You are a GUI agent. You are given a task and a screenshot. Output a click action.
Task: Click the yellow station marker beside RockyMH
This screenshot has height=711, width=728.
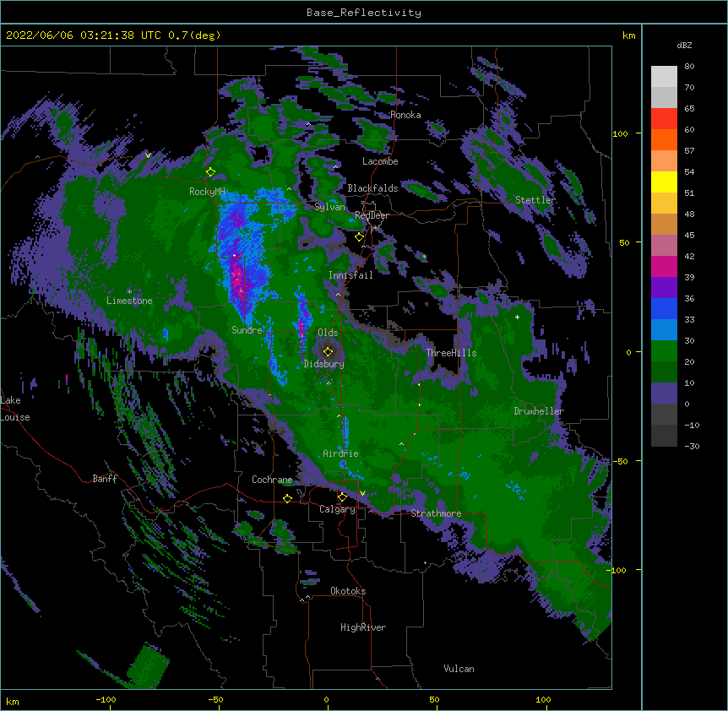211,172
